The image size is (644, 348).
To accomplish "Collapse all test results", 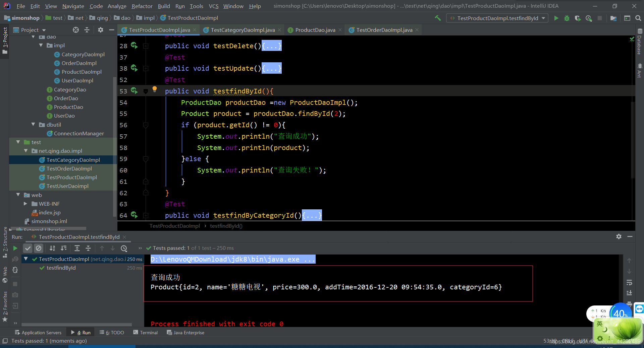I will click(x=88, y=248).
